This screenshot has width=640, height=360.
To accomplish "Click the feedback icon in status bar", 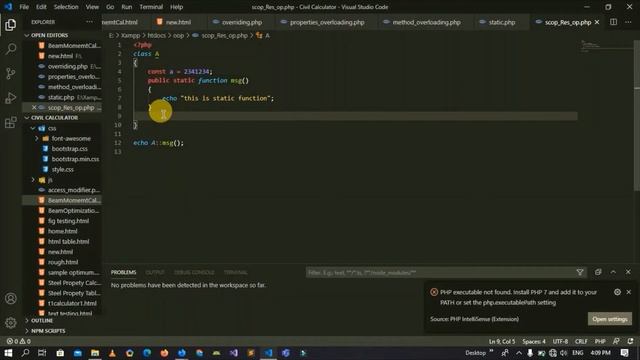I will click(x=616, y=341).
